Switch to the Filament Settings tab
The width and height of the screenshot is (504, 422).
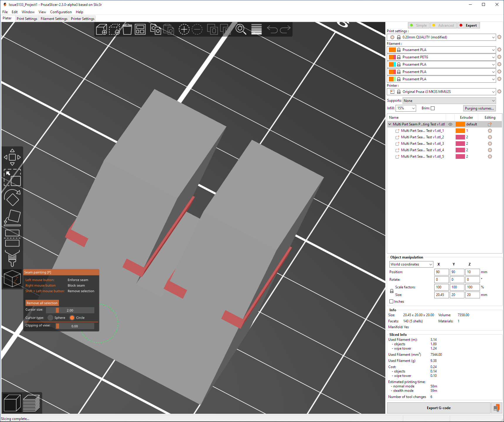[x=54, y=18]
